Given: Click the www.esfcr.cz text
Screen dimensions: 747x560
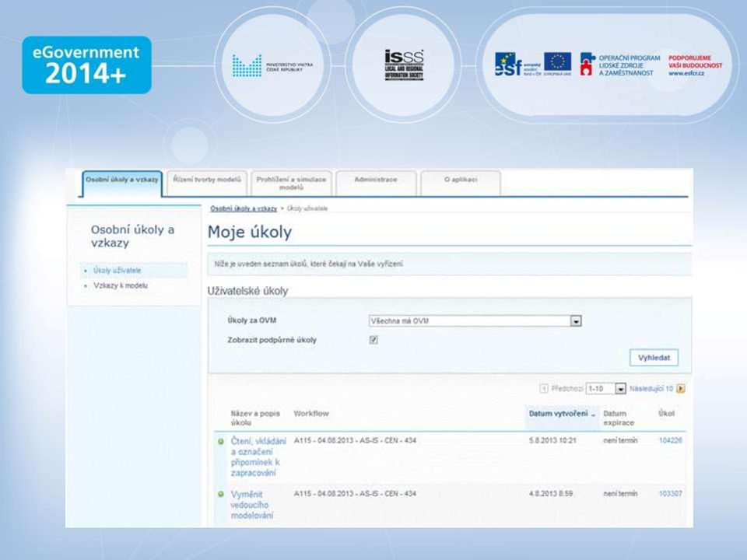Looking at the screenshot, I should pyautogui.click(x=686, y=73).
